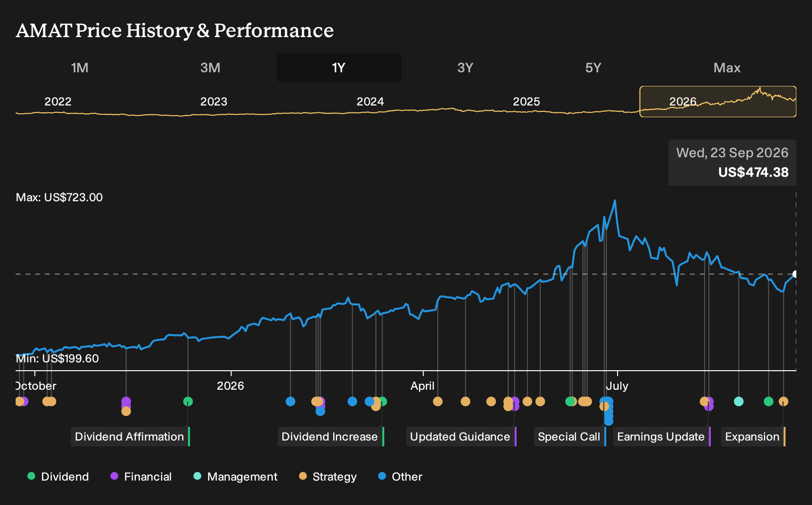Click the 2025 label on overview timeline
Viewport: 812px width, 505px height.
(527, 102)
